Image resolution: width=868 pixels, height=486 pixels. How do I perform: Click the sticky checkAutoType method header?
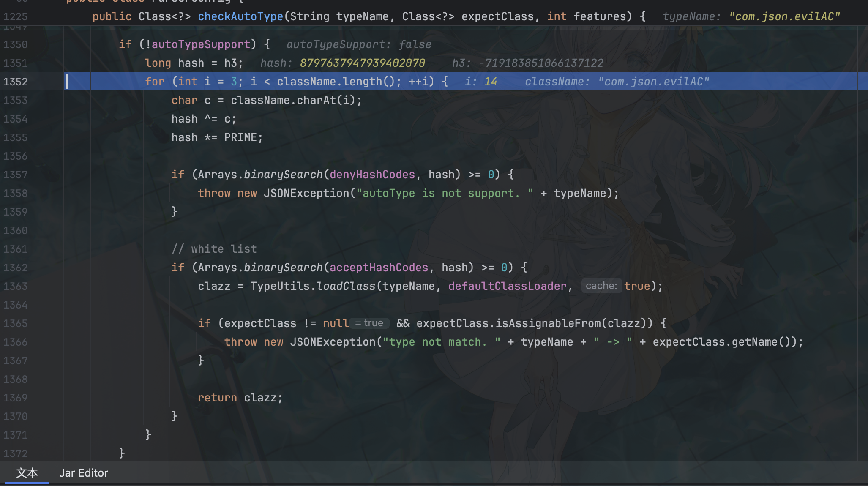240,16
